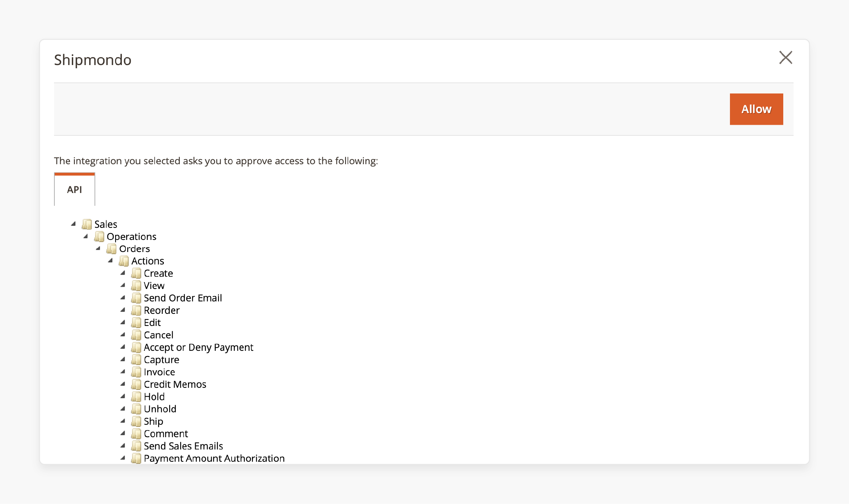
Task: Click the Send Sales Emails folder icon
Action: [x=136, y=446]
